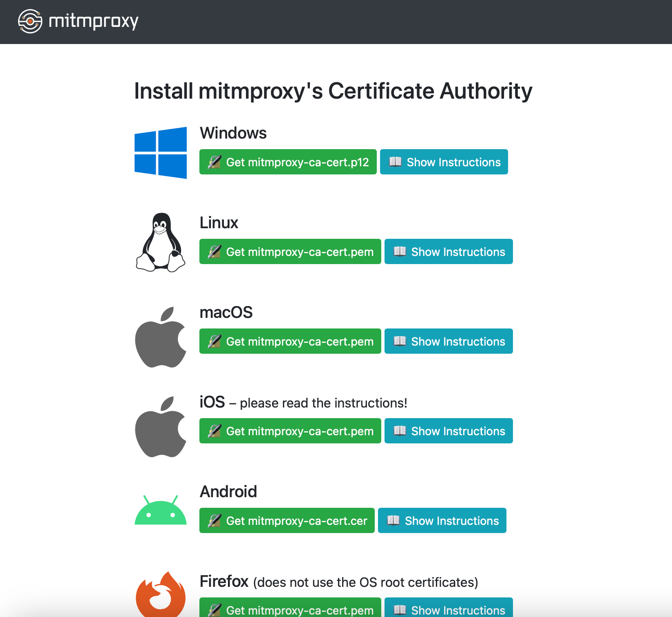Screen dimensions: 672x617
Task: Download the macOS mitmproxy-ca-cert.pem file
Action: (290, 342)
